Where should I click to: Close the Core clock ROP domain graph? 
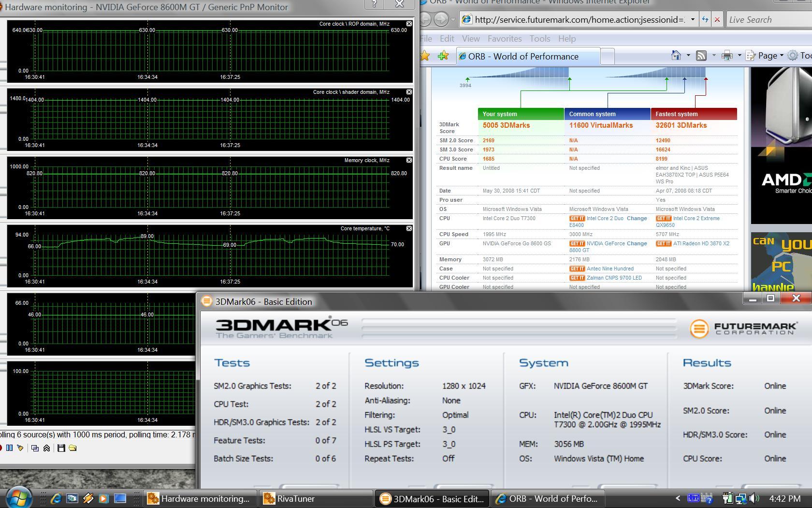click(409, 24)
